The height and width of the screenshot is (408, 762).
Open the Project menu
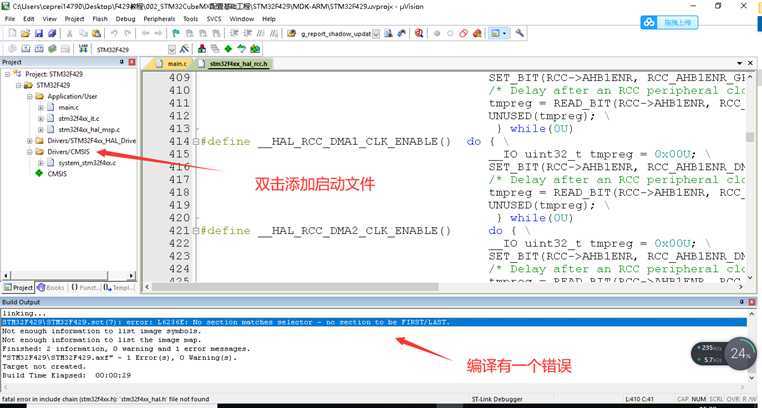[x=74, y=19]
